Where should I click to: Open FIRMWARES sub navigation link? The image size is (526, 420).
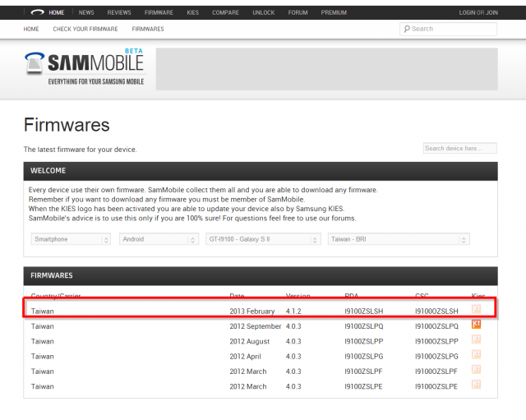pos(148,30)
